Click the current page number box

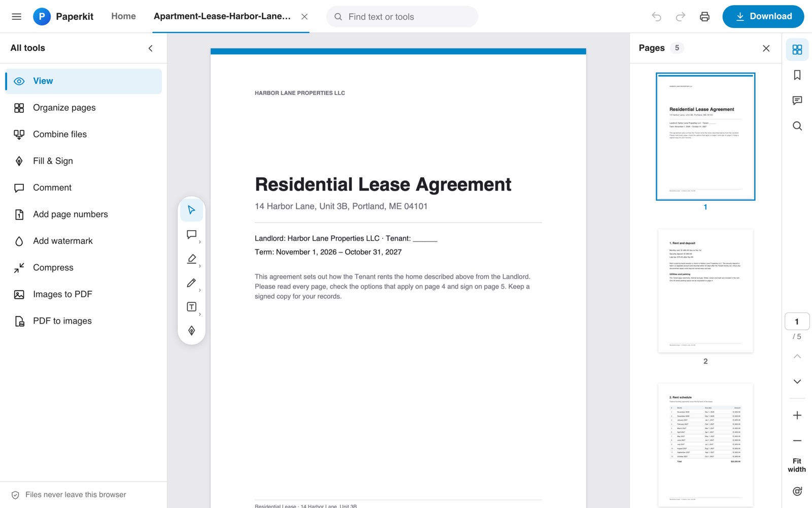pos(797,322)
